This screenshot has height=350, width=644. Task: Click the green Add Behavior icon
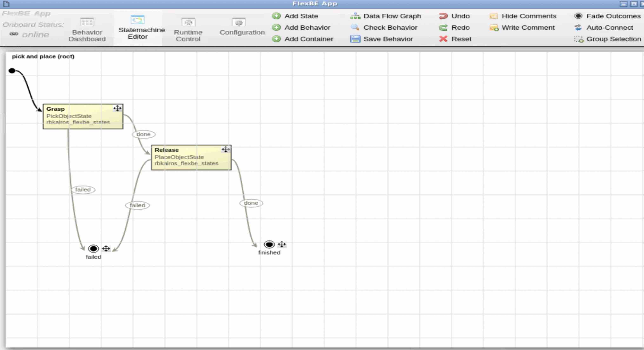point(276,27)
